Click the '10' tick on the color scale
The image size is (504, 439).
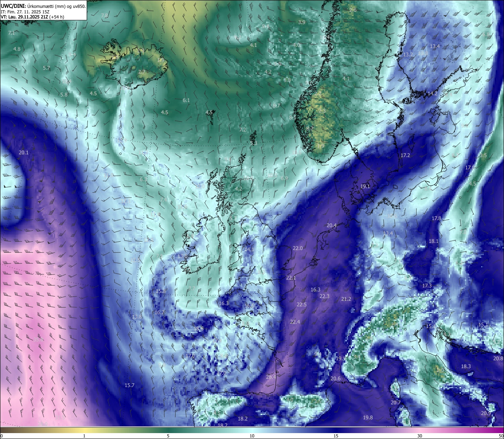(252, 435)
